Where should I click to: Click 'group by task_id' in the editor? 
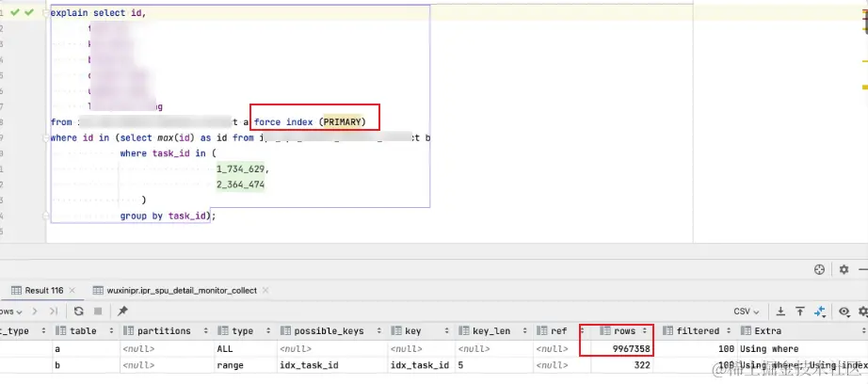(165, 216)
